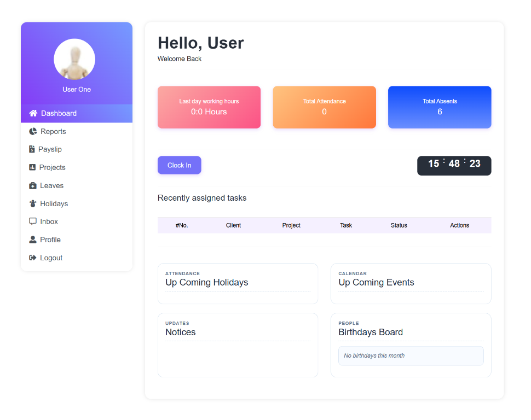531x420 pixels.
Task: Open the Leaves section
Action: pyautogui.click(x=77, y=185)
